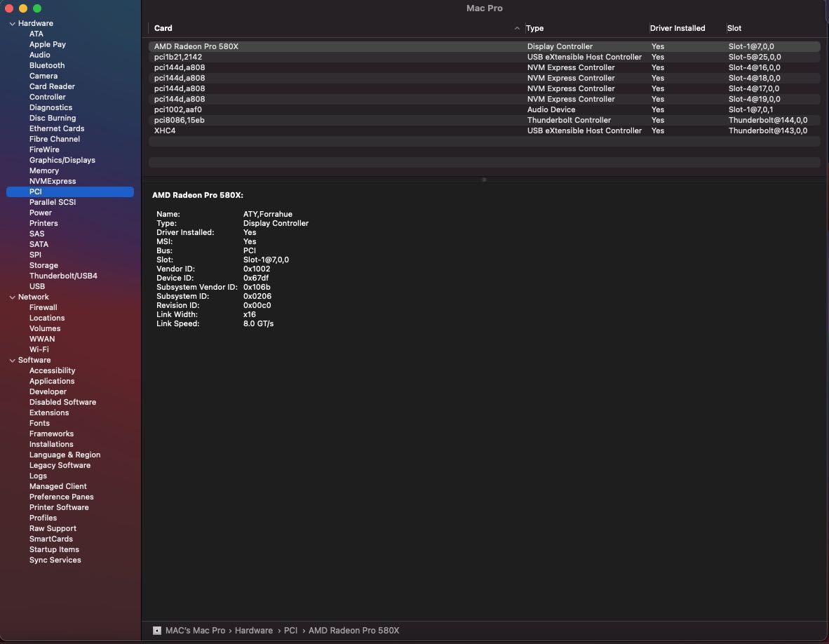Click Hardware in the bottom path bar
Image resolution: width=829 pixels, height=644 pixels.
[x=253, y=630]
